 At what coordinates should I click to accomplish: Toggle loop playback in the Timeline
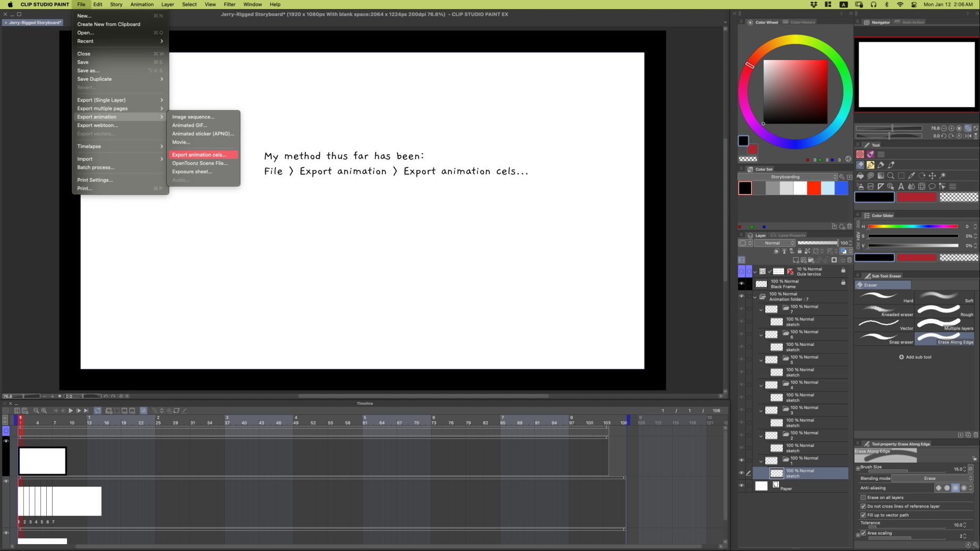pyautogui.click(x=98, y=411)
